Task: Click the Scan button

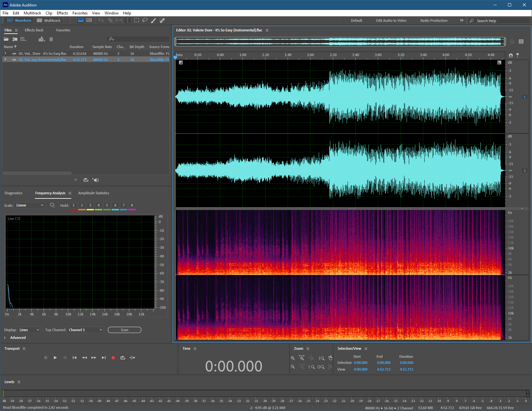Action: click(x=124, y=330)
